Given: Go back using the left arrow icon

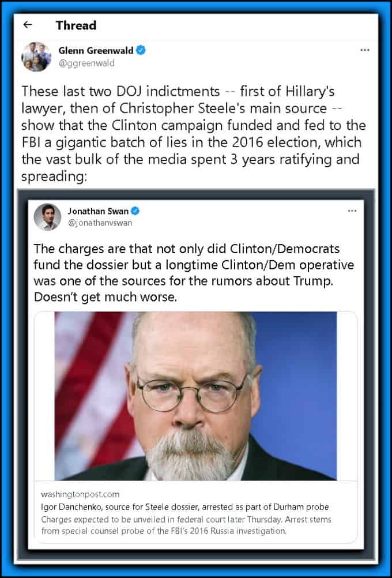Looking at the screenshot, I should click(x=27, y=25).
